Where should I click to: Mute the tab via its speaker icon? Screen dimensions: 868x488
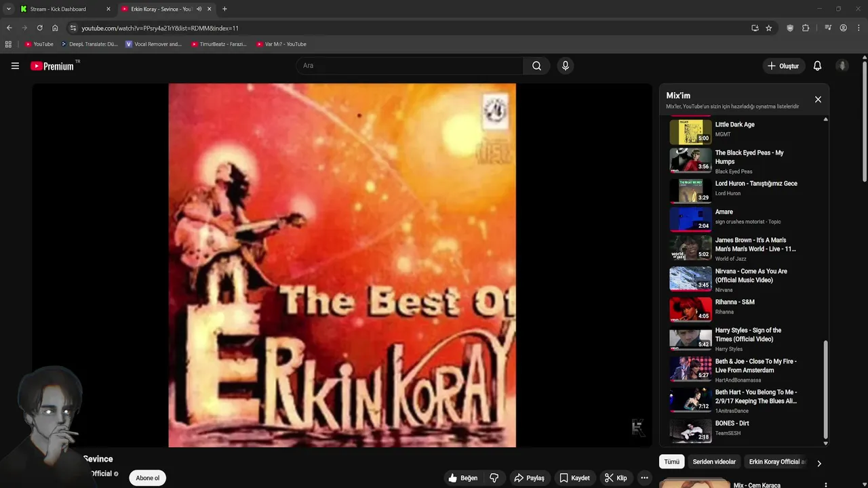pos(199,9)
